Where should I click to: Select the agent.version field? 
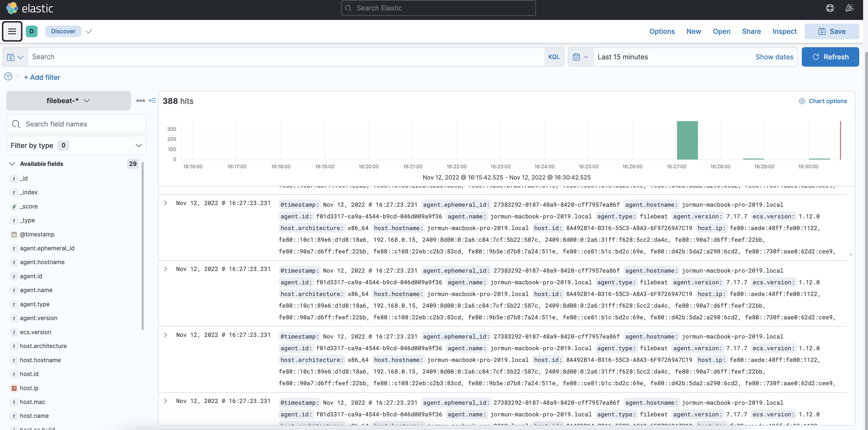(x=38, y=318)
